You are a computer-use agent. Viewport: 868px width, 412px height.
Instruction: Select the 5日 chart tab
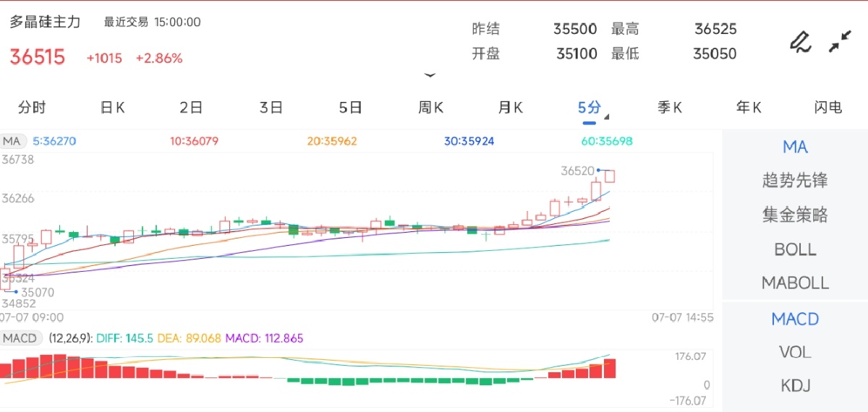350,108
